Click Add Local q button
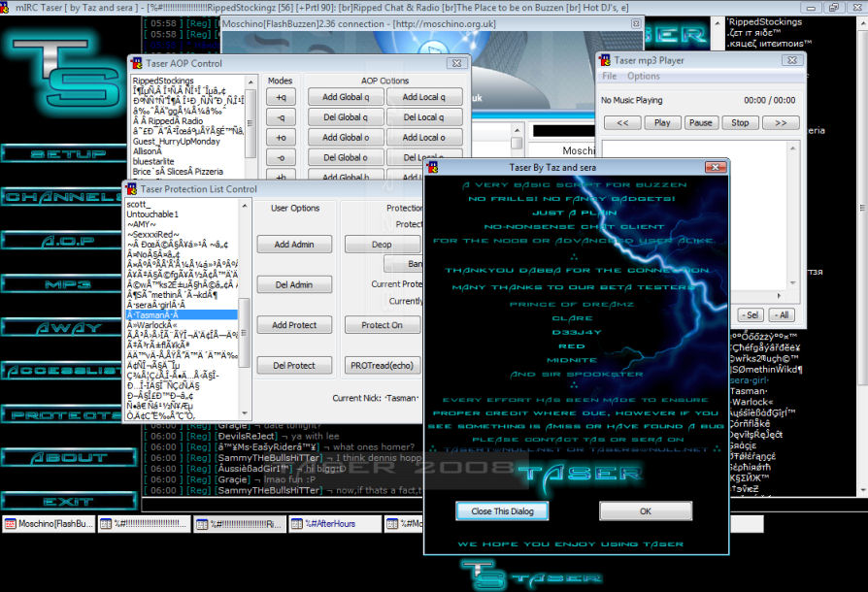Screen dimensions: 868x592 coord(423,97)
